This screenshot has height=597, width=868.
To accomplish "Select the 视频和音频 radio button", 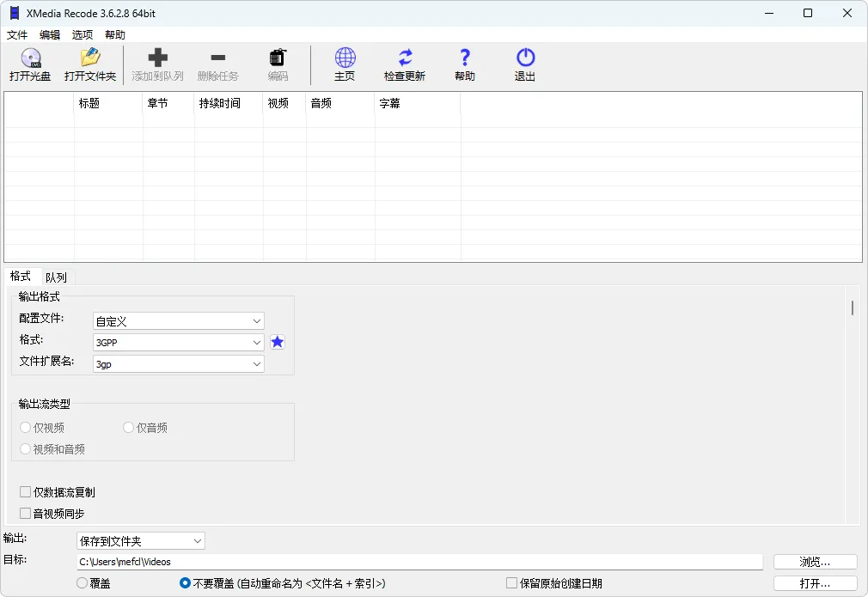I will [x=25, y=448].
